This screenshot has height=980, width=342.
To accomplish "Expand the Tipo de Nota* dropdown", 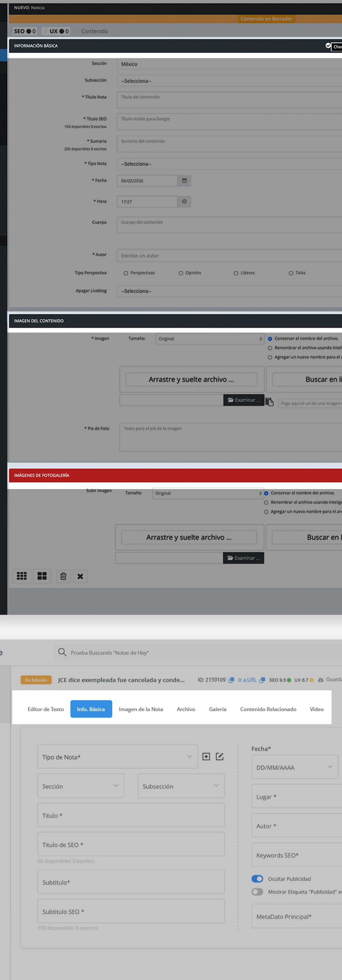I will click(117, 757).
